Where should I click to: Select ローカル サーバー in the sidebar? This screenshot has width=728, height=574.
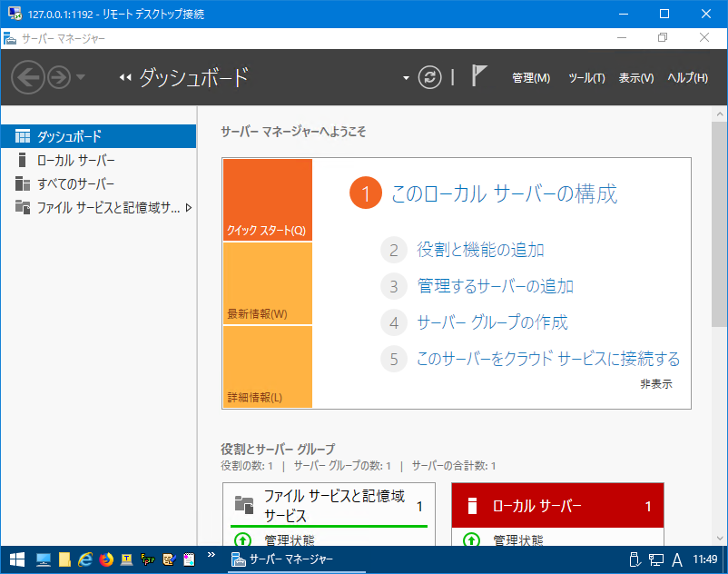pos(98,160)
